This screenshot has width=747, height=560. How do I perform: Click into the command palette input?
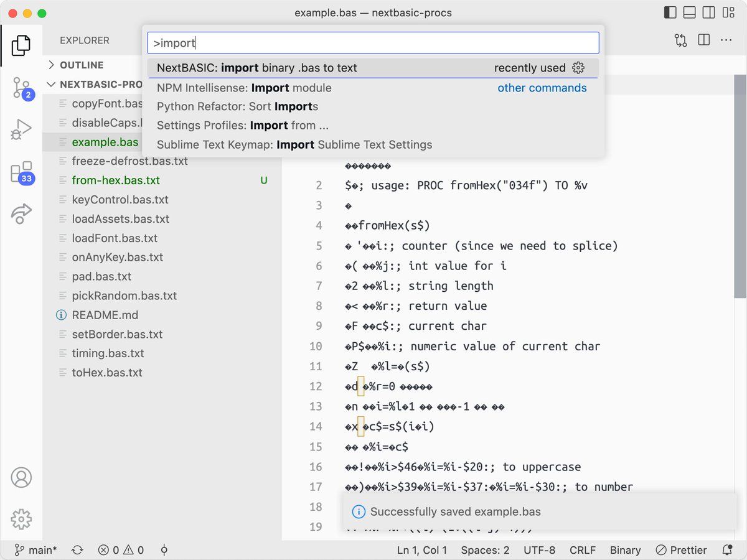click(x=373, y=43)
